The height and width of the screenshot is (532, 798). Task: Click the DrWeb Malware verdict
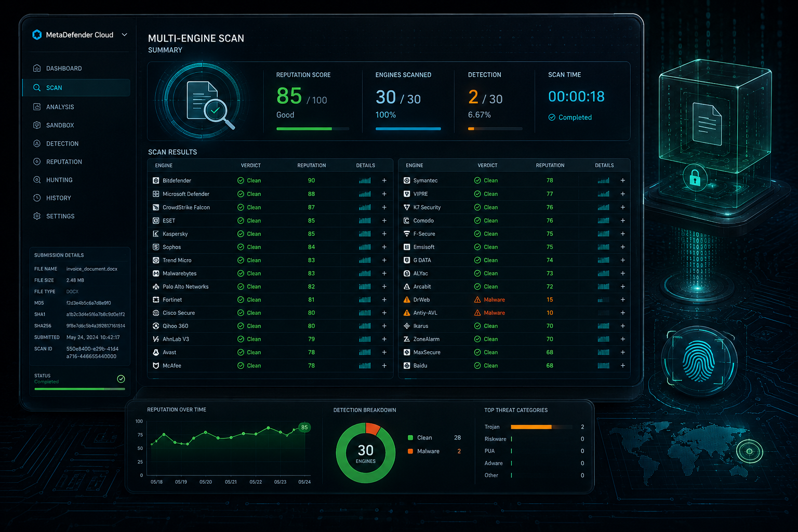coord(489,300)
